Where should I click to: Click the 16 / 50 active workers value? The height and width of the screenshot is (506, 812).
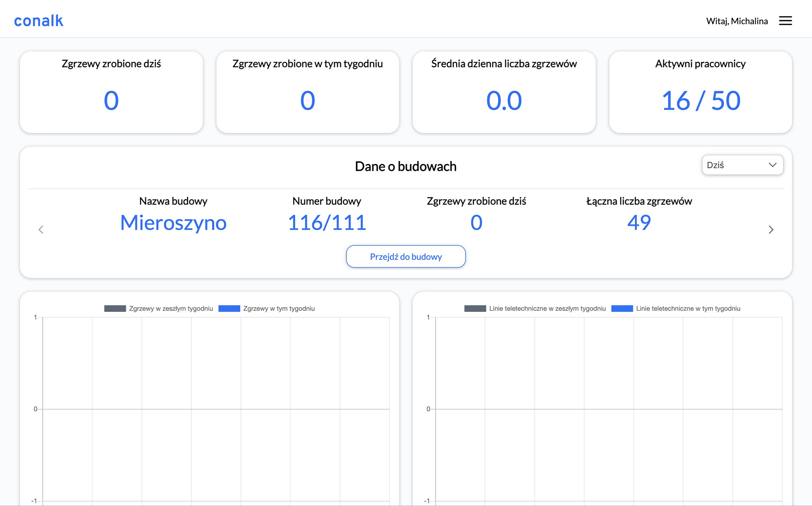700,100
